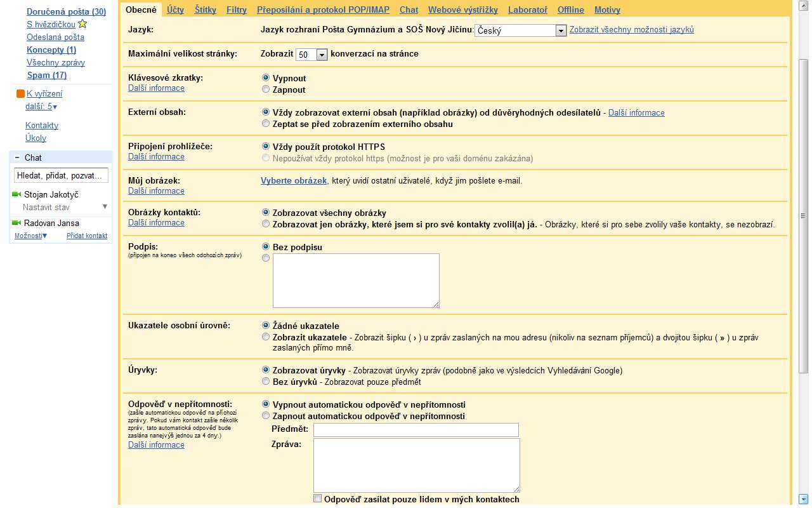The width and height of the screenshot is (812, 508).
Task: Select Vypnout for keyboard shortcuts
Action: pos(266,78)
